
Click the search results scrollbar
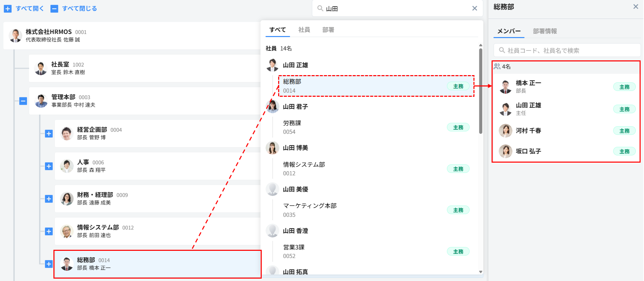coord(481,91)
